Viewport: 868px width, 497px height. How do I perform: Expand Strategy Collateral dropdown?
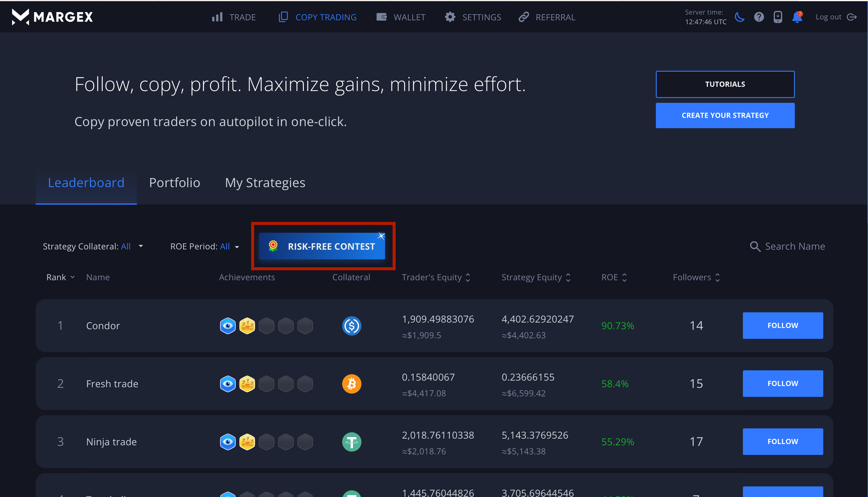coord(93,247)
